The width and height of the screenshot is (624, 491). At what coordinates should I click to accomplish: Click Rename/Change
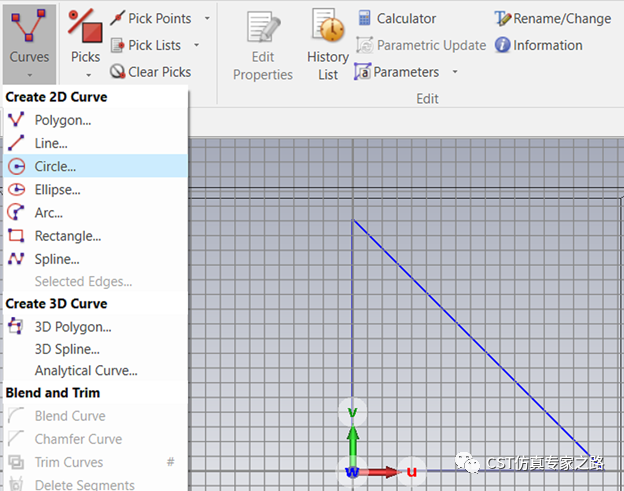pos(553,19)
